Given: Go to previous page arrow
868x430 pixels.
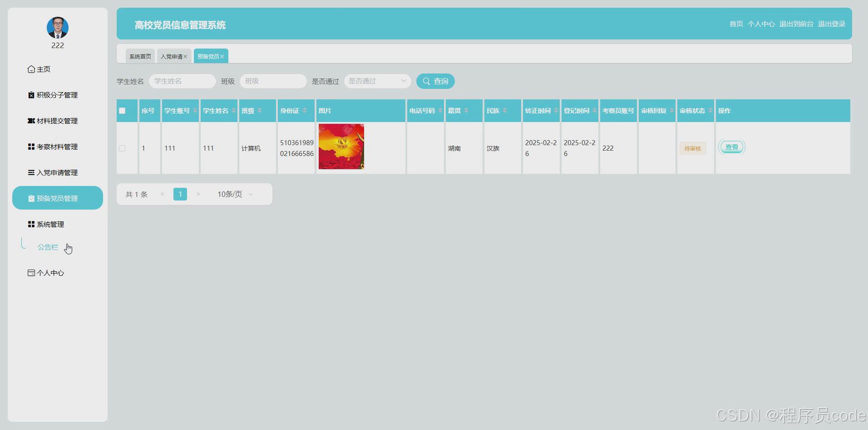Looking at the screenshot, I should pyautogui.click(x=162, y=194).
